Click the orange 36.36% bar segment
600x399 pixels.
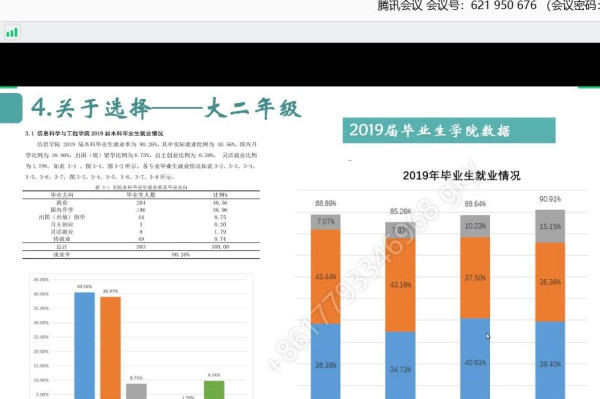550,282
